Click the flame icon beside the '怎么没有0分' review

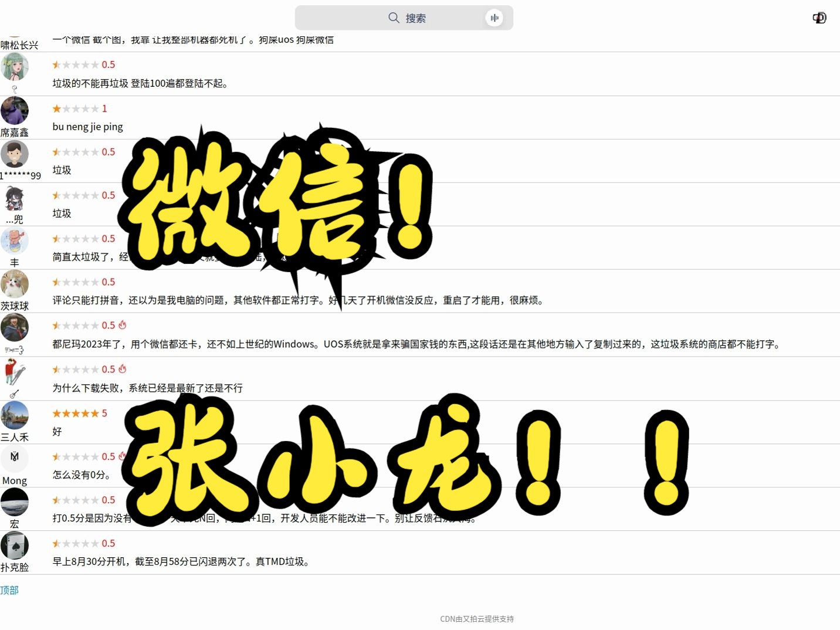pos(123,456)
